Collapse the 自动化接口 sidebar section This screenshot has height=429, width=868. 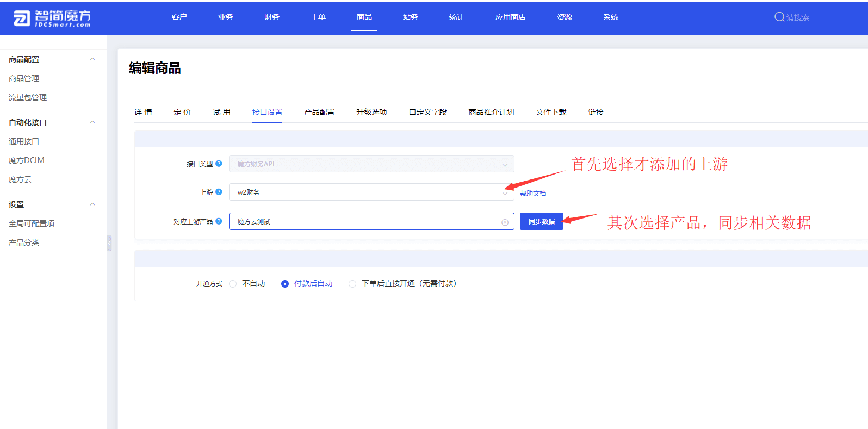click(92, 122)
